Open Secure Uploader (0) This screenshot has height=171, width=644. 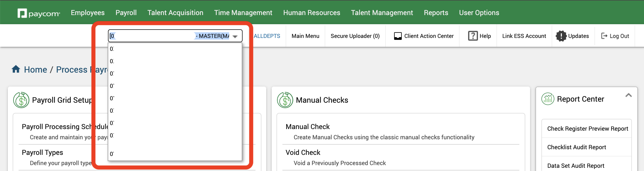[355, 36]
